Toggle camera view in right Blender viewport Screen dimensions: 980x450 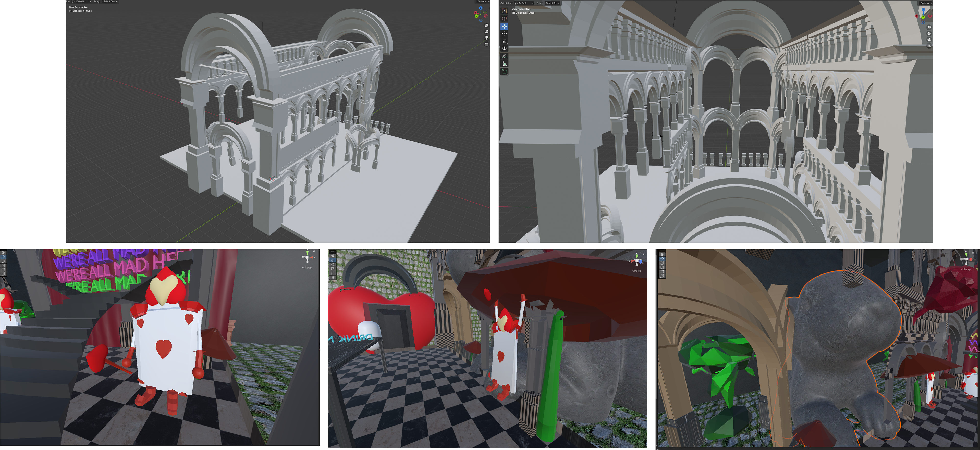pos(929,40)
